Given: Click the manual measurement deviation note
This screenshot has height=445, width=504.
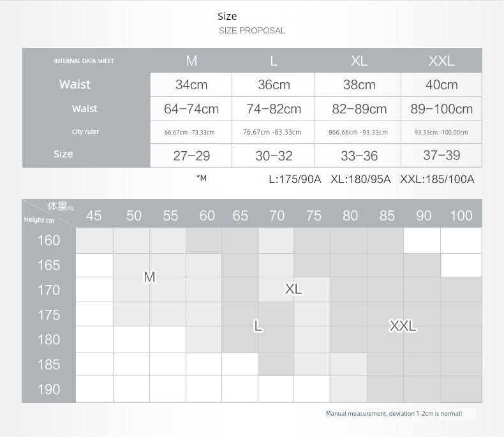Looking at the screenshot, I should (394, 414).
